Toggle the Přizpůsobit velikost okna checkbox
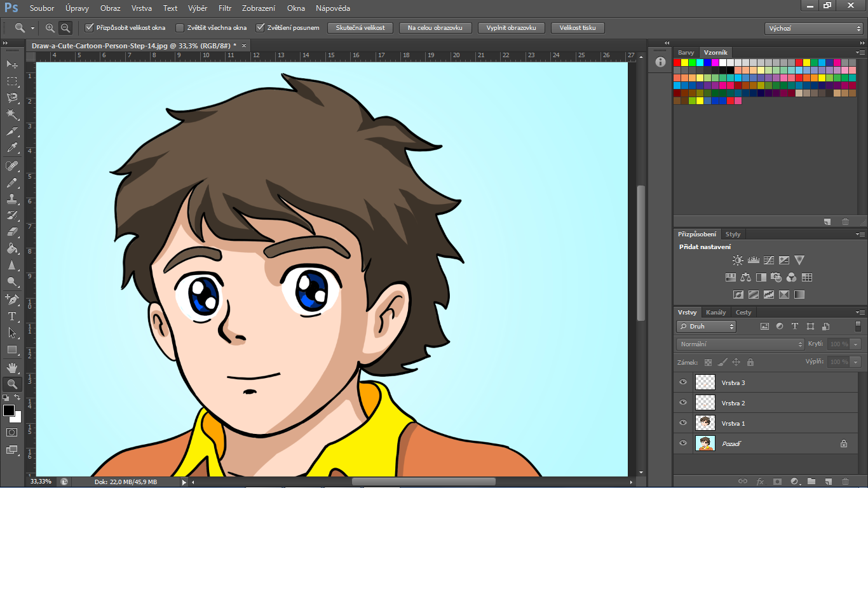The width and height of the screenshot is (868, 601). [x=90, y=28]
